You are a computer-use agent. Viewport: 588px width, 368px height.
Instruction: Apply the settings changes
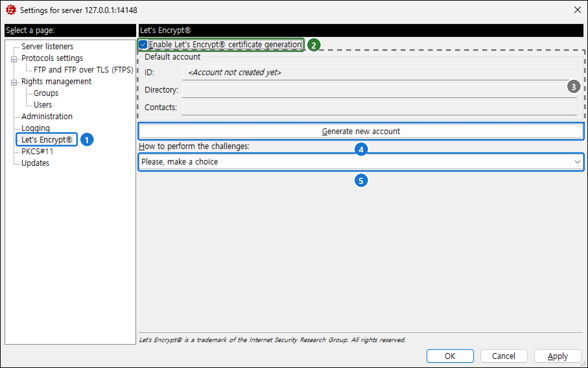(x=558, y=356)
